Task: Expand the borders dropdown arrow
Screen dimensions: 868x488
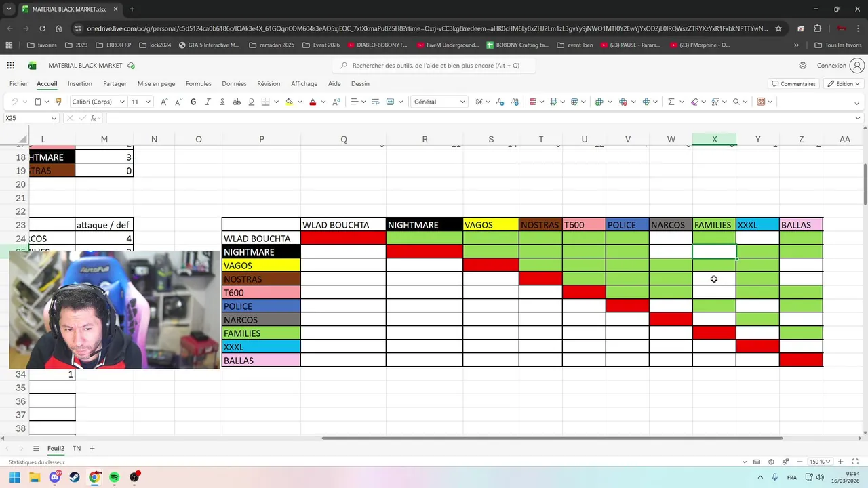Action: pyautogui.click(x=276, y=102)
